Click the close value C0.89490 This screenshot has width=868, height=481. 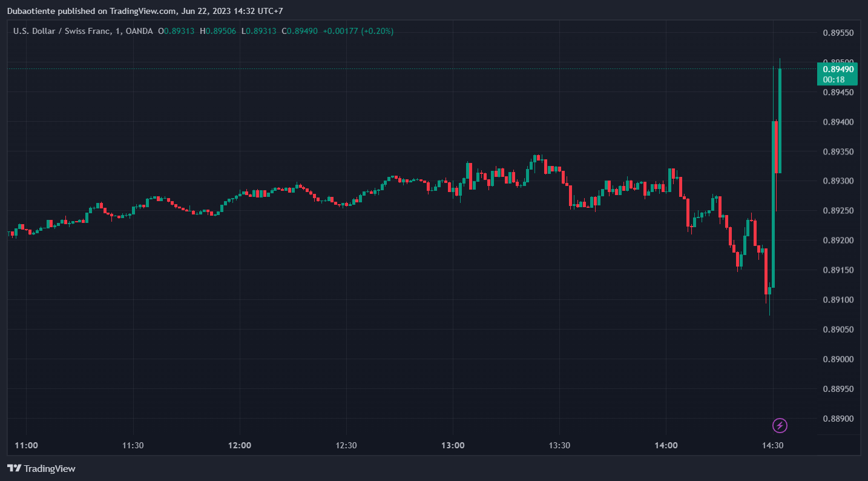pos(300,31)
